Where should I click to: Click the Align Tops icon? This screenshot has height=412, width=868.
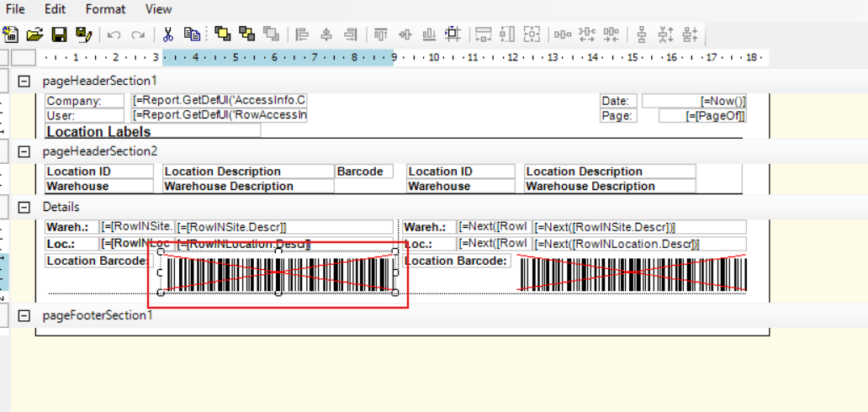click(x=380, y=34)
